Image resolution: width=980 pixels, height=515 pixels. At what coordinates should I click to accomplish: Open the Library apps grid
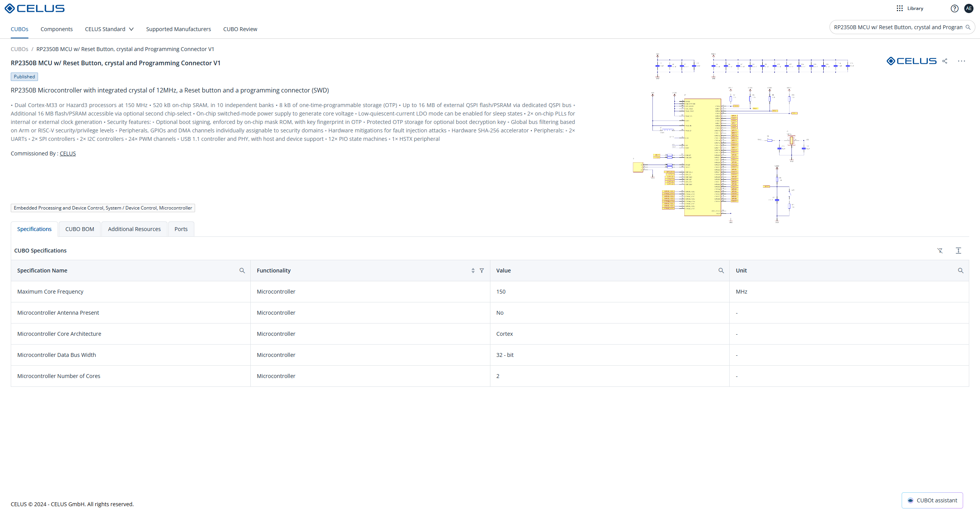[x=900, y=8]
